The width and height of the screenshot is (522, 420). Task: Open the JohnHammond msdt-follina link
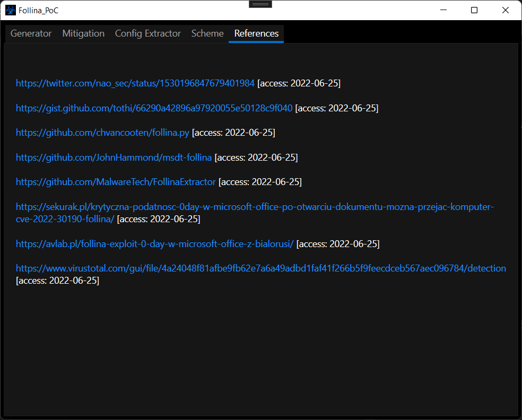coord(114,157)
